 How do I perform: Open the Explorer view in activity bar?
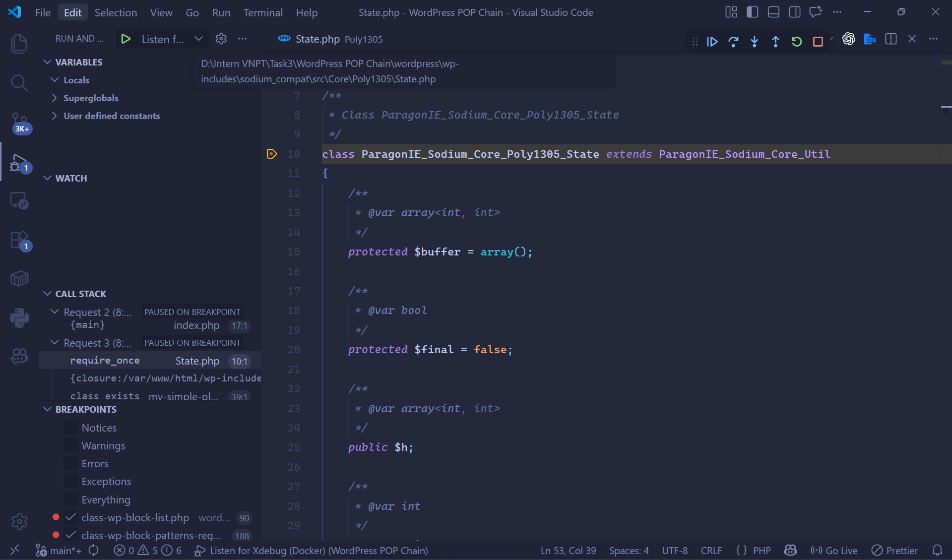pyautogui.click(x=19, y=44)
